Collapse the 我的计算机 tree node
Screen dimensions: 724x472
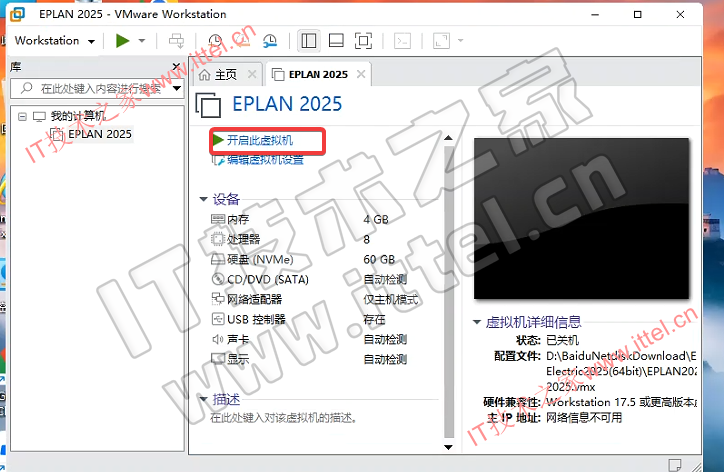(22, 116)
